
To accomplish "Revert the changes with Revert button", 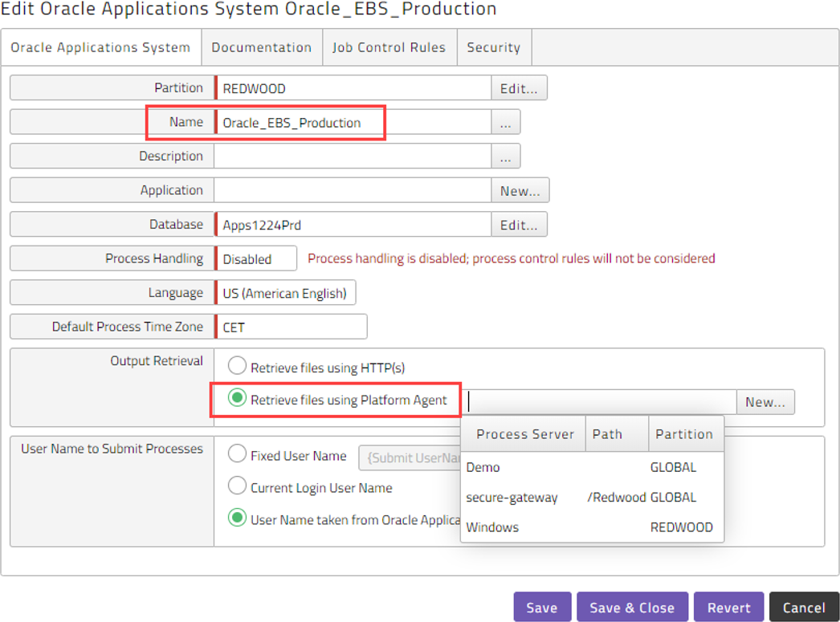I will click(728, 607).
